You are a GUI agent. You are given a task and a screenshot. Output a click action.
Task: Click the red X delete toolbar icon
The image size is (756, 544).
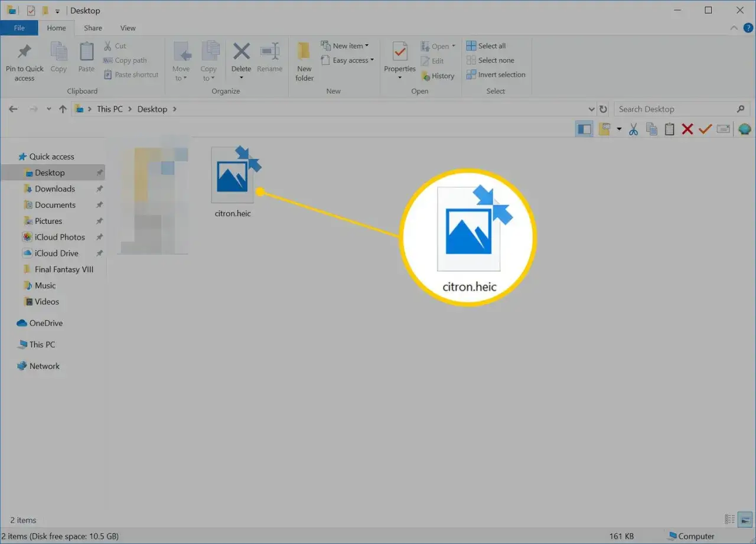tap(687, 129)
